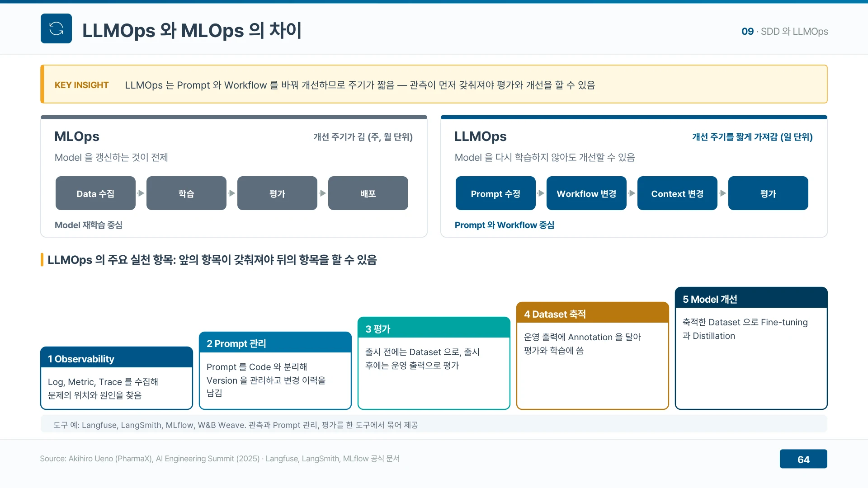Click the '평가' box in the MLOps flow
Screen dimensions: 868x488
(277, 193)
